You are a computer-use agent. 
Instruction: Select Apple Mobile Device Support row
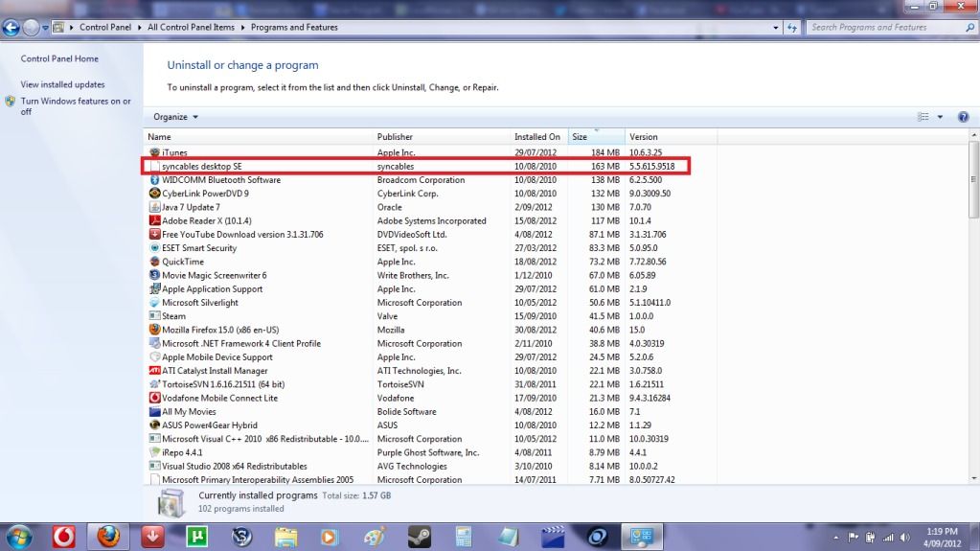coord(431,357)
